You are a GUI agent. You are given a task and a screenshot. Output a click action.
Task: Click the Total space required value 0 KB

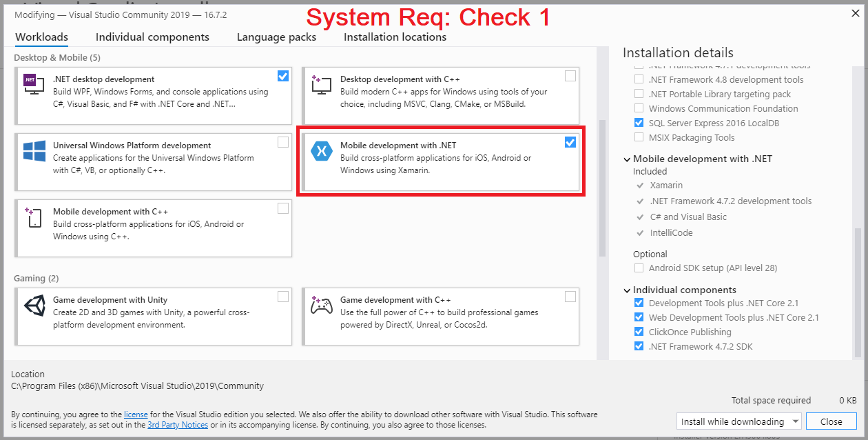(x=847, y=400)
